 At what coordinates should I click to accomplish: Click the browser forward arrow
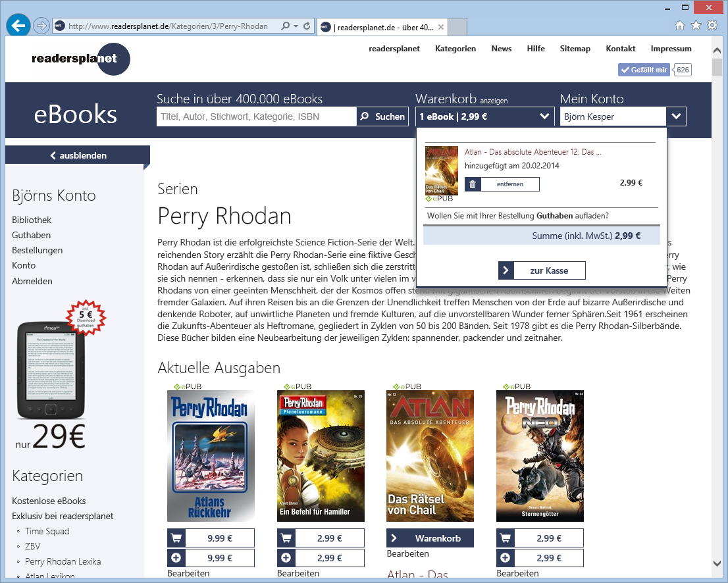pyautogui.click(x=41, y=26)
